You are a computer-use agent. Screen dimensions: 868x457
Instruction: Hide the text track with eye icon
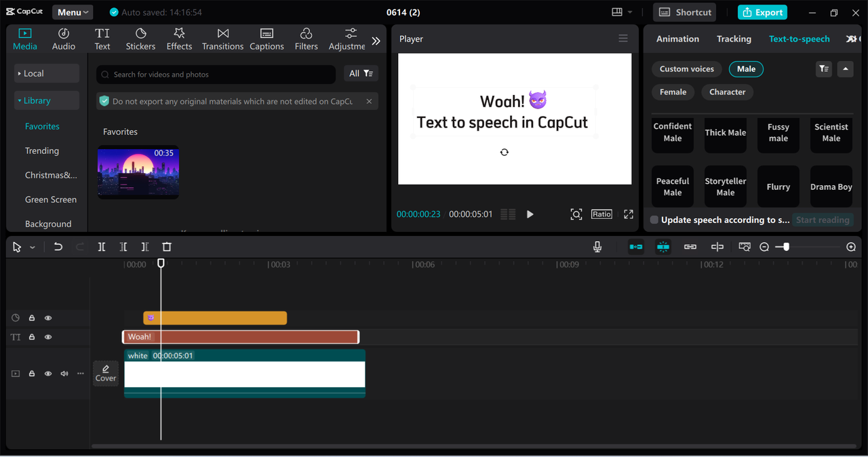[48, 337]
